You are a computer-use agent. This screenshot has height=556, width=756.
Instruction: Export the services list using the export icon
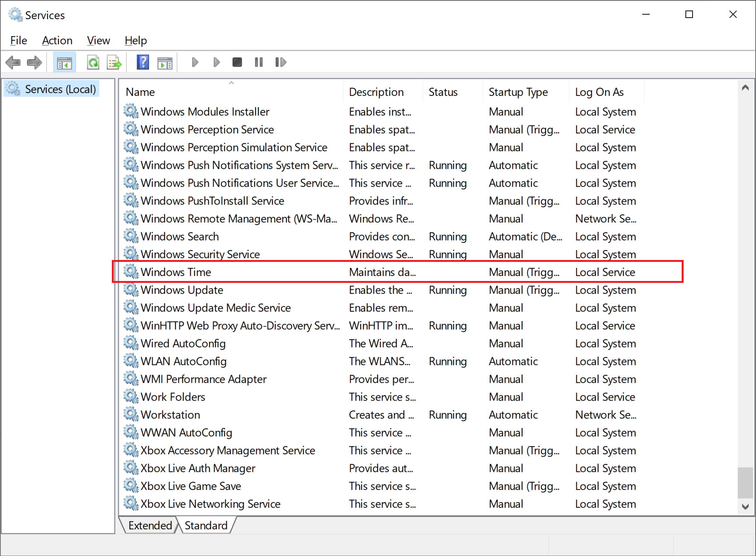[114, 62]
